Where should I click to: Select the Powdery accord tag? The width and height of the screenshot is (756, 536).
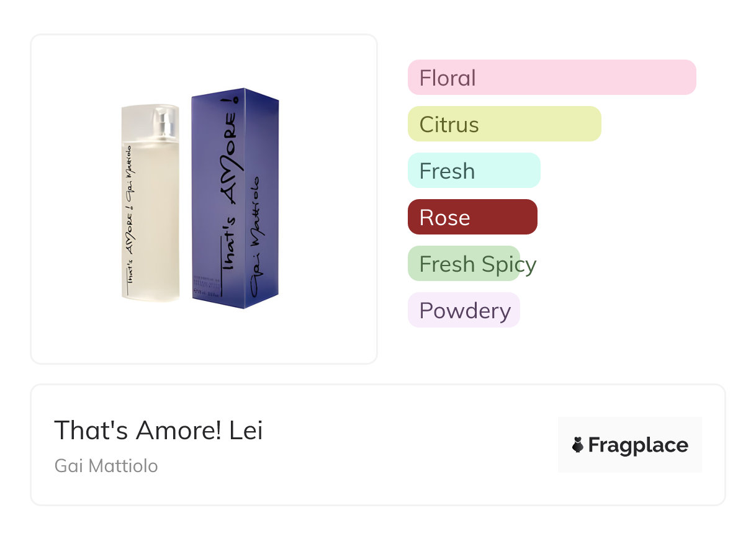click(464, 310)
